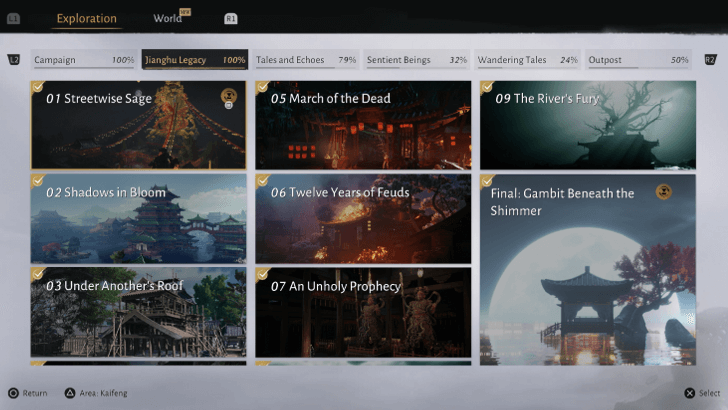Image resolution: width=728 pixels, height=410 pixels.
Task: Switch to the World tab
Action: click(x=168, y=18)
